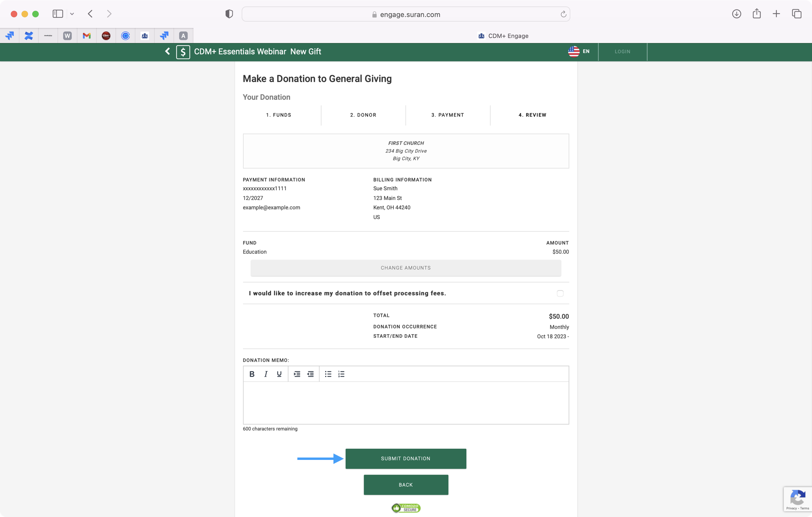Go to the 1. Funds step
This screenshot has width=812, height=517.
tap(279, 115)
